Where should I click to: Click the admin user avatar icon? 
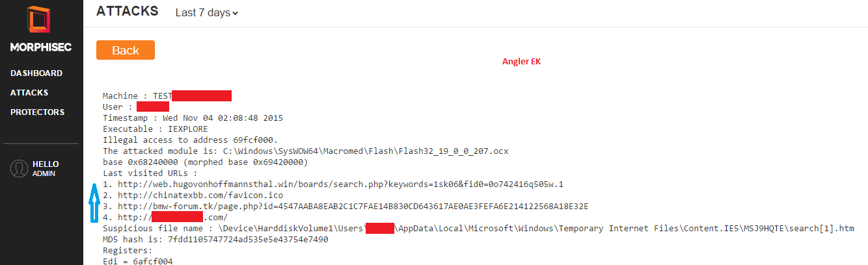click(x=19, y=168)
